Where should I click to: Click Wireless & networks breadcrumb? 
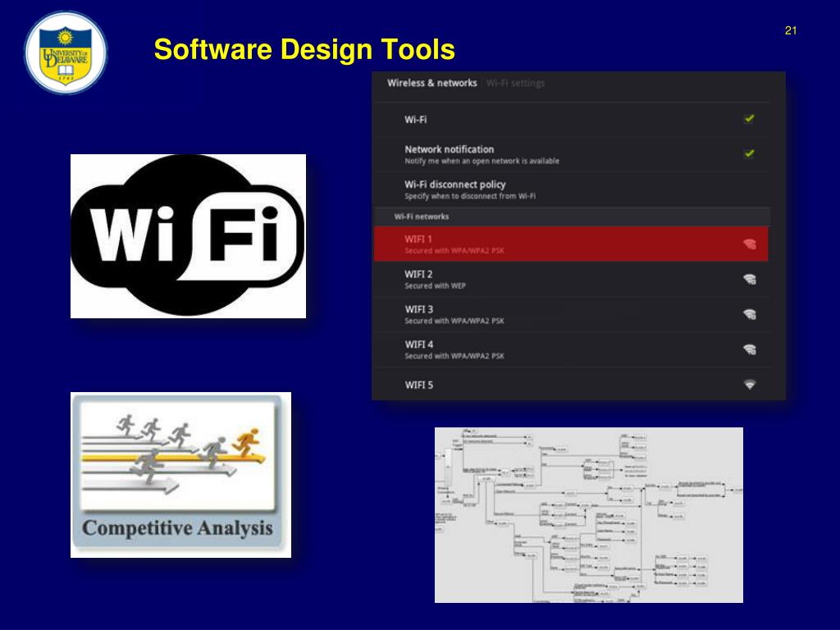coord(431,83)
